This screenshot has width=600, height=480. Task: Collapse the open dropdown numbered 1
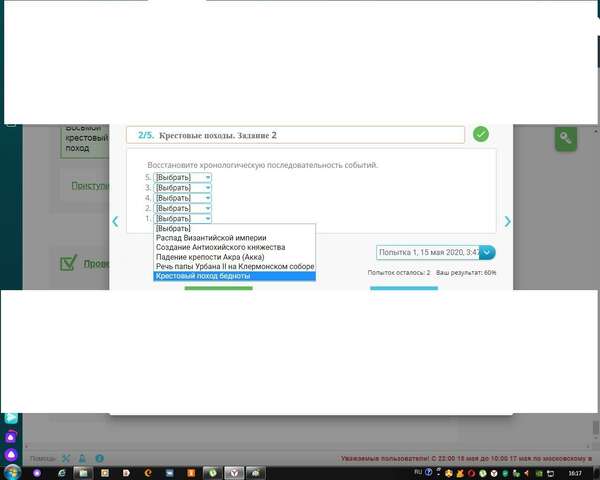pos(183,219)
